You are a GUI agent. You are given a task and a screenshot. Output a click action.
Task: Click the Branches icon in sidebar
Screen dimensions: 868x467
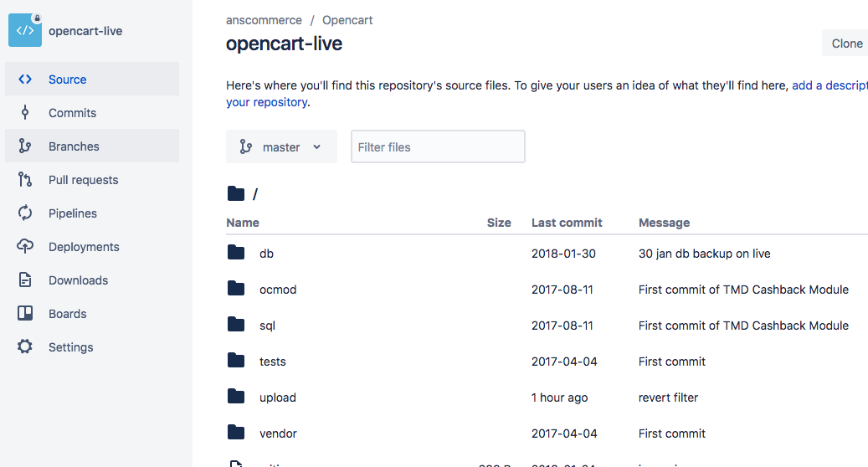[x=25, y=146]
